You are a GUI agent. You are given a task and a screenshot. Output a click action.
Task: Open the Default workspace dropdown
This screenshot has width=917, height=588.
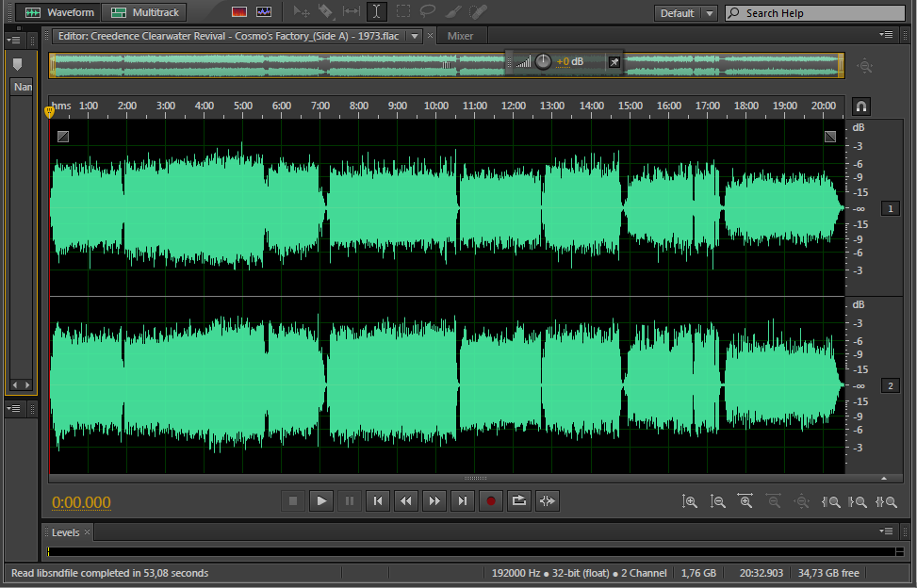click(685, 13)
